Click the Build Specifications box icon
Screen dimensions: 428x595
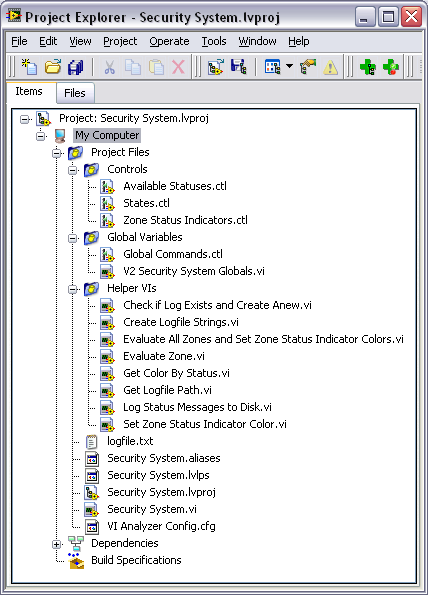(x=76, y=561)
